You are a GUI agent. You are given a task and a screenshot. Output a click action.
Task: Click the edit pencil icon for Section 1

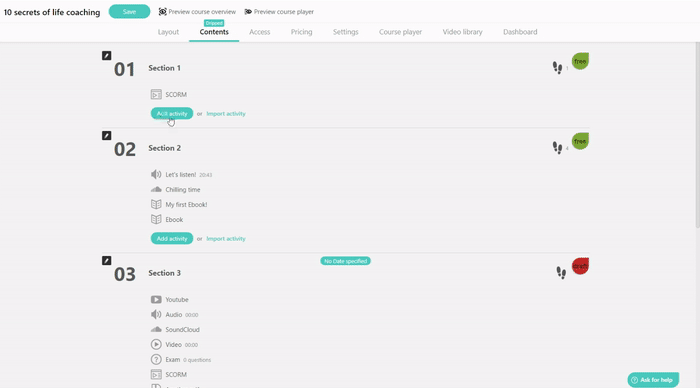click(106, 55)
